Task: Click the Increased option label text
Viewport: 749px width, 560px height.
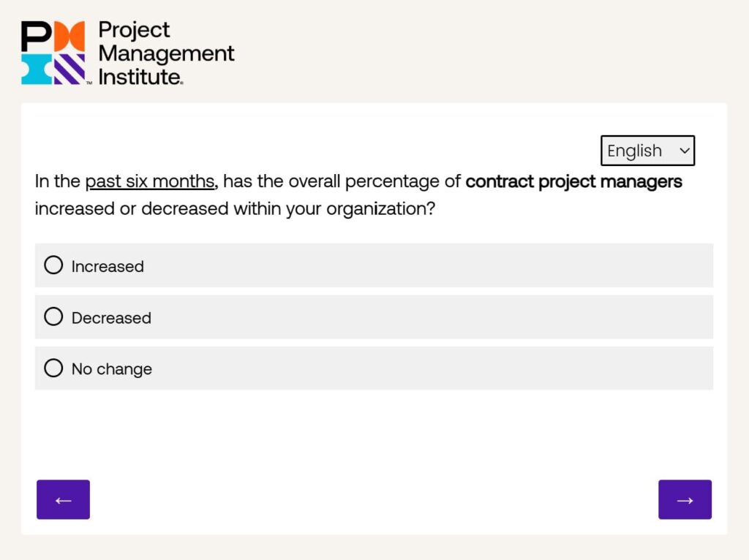Action: [108, 266]
